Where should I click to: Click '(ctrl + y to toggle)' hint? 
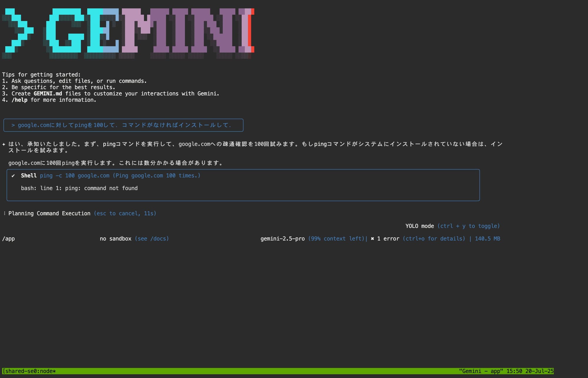click(x=469, y=226)
